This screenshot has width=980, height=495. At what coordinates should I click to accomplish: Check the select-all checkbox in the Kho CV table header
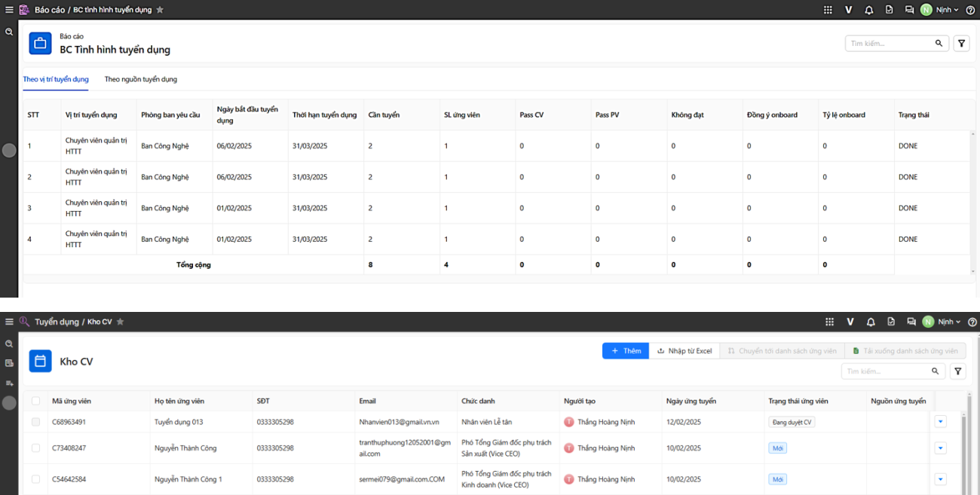(x=35, y=401)
